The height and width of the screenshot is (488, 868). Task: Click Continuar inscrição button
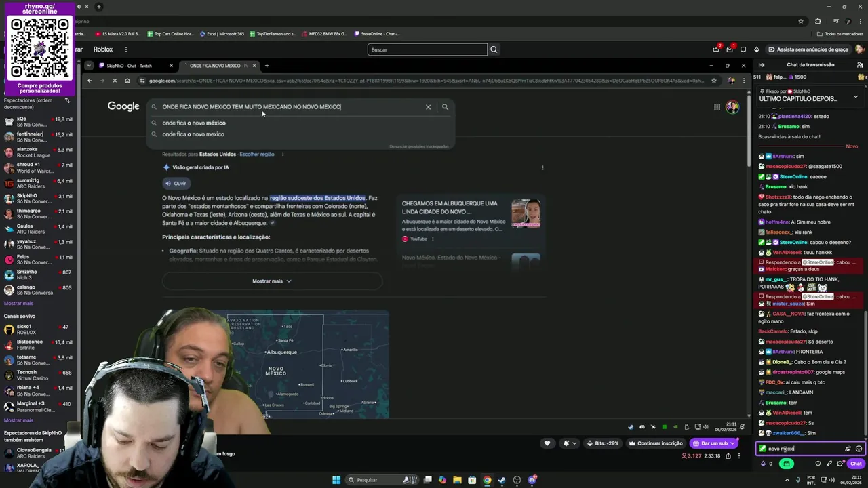(656, 443)
